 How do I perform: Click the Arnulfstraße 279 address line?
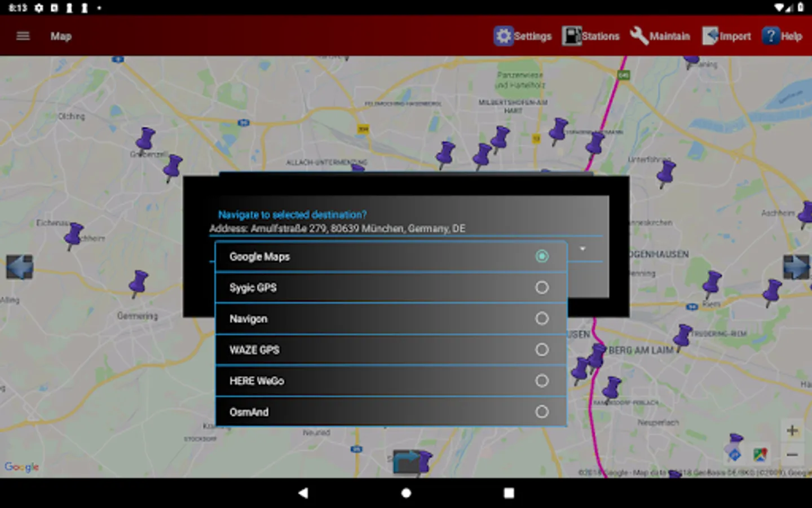[337, 229]
